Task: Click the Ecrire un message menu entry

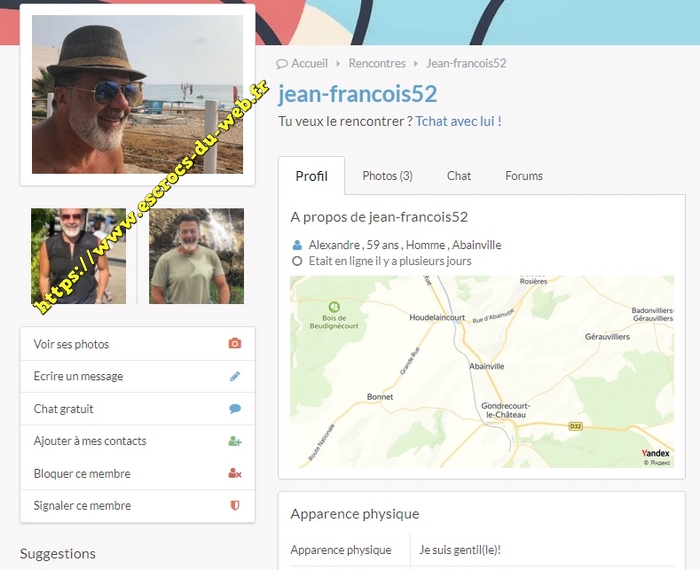Action: point(79,376)
